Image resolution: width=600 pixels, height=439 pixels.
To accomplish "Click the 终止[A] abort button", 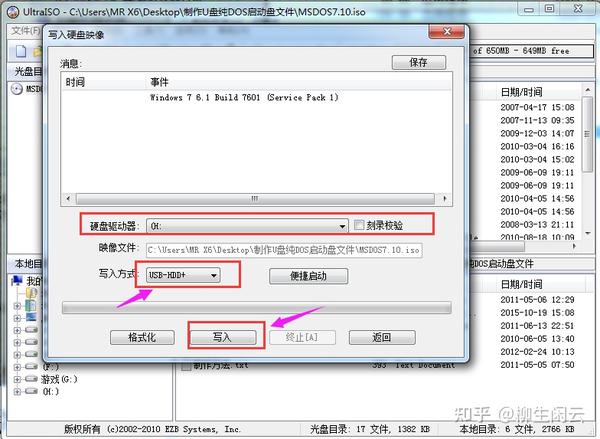I will point(302,337).
